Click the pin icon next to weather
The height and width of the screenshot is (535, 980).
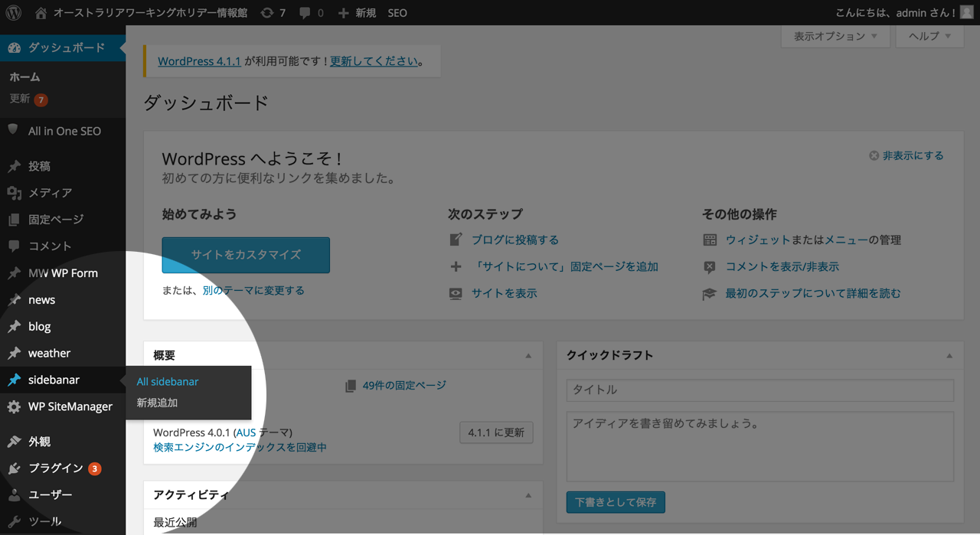click(x=14, y=354)
